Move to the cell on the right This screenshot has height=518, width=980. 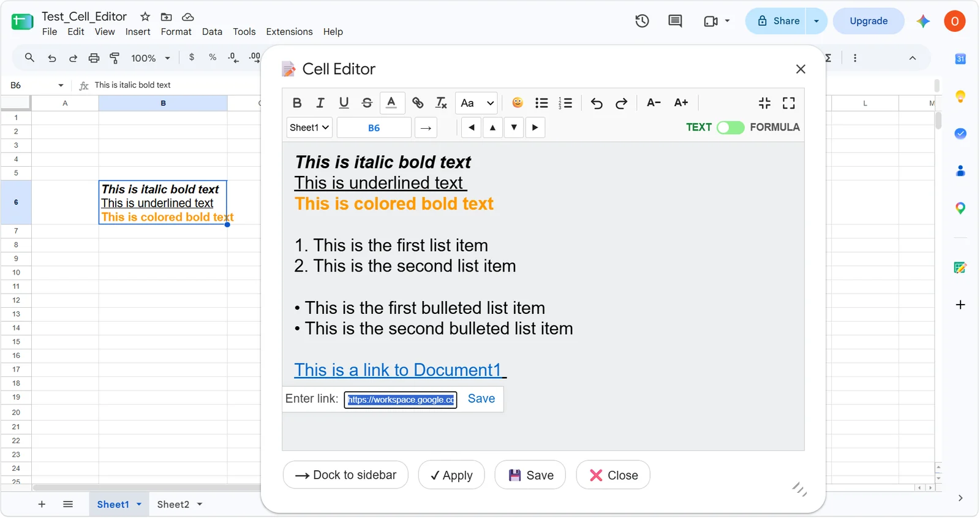pos(535,128)
